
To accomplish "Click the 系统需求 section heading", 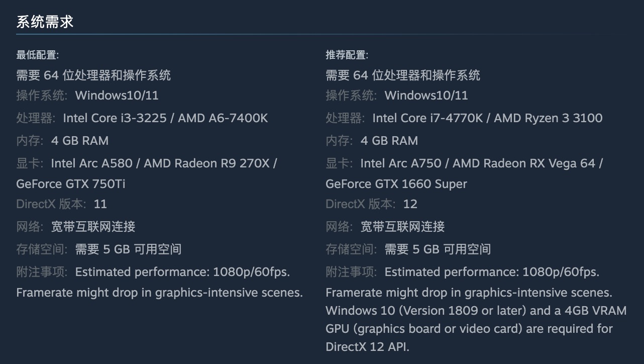I will [45, 22].
